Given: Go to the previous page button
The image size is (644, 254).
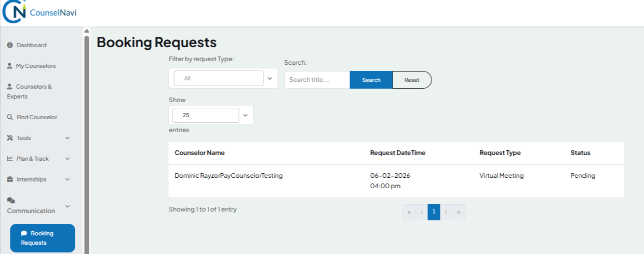Looking at the screenshot, I should click(422, 212).
